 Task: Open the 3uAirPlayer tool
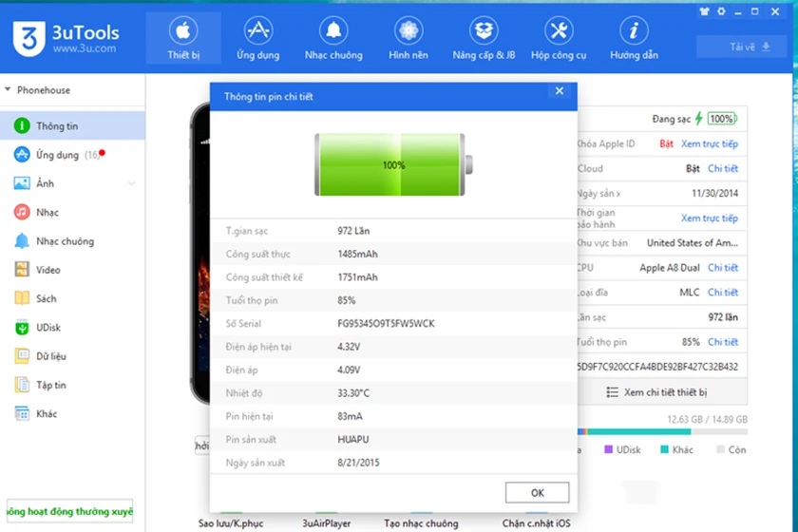[326, 522]
